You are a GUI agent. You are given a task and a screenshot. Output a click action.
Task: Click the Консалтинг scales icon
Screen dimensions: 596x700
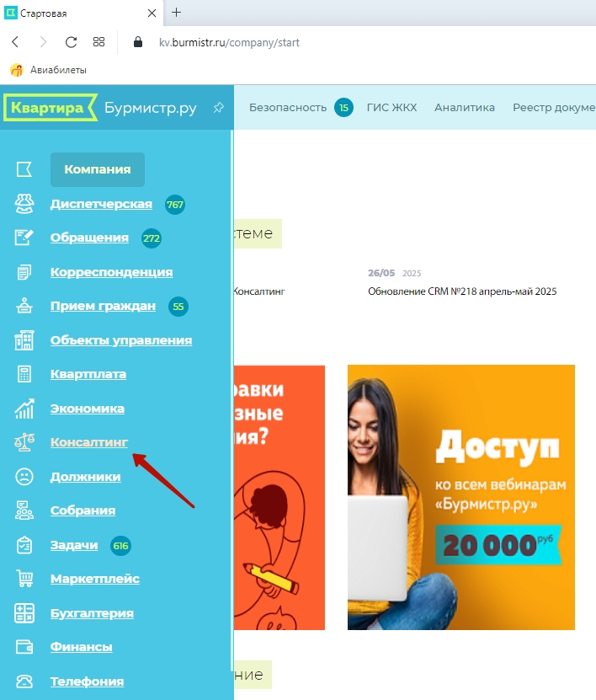point(24,442)
